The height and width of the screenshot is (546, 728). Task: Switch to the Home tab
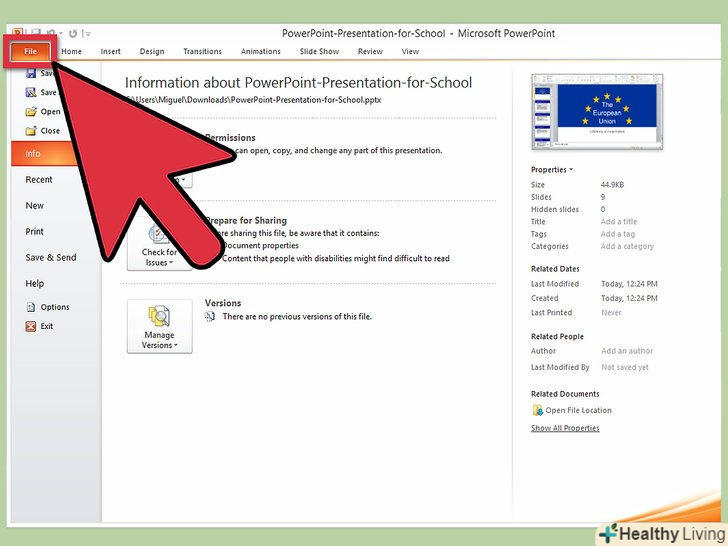72,52
